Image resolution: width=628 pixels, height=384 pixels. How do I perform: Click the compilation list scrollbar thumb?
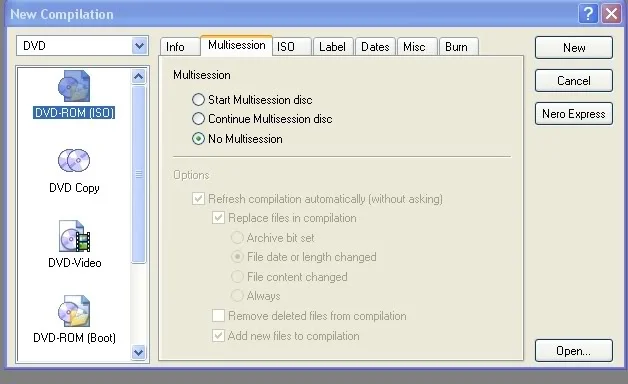tap(139, 174)
